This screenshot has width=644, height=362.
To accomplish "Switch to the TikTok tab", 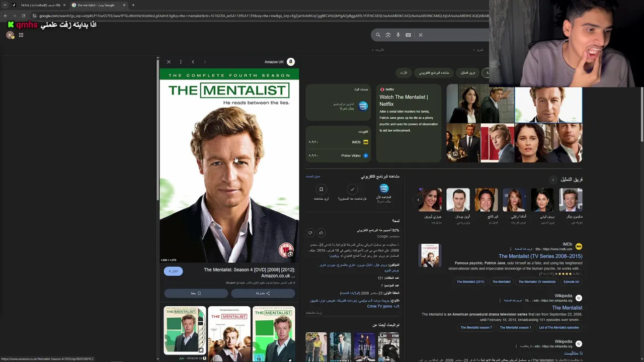I will [x=39, y=5].
